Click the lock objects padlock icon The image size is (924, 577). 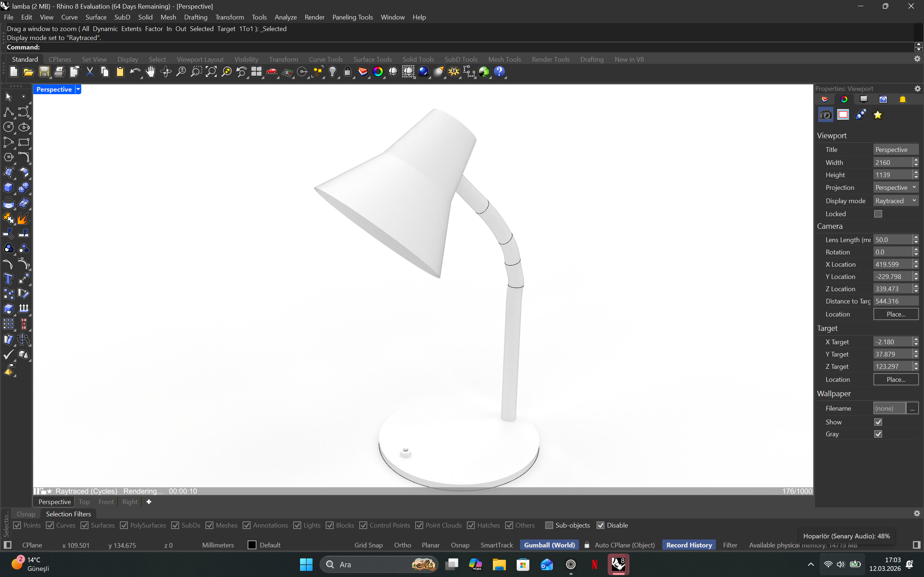click(347, 72)
